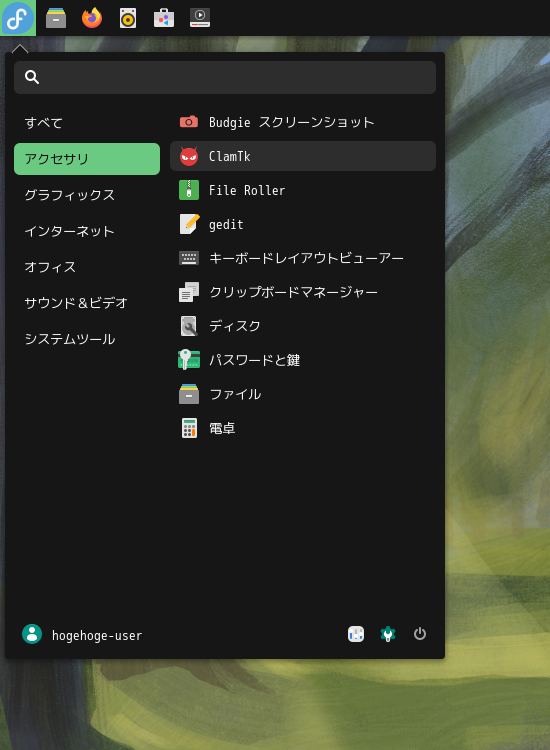
Task: Launch the video player icon in panel
Action: click(200, 18)
